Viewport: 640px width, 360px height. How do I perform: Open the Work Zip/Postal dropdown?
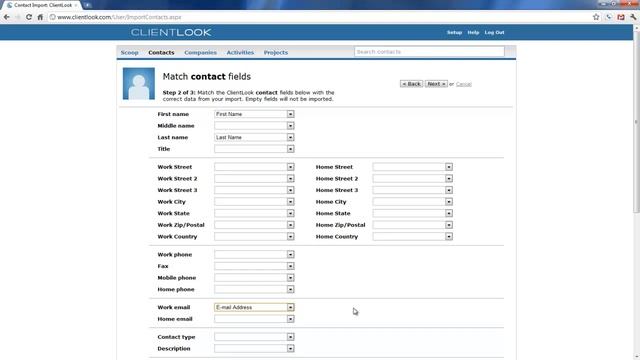[x=254, y=225]
